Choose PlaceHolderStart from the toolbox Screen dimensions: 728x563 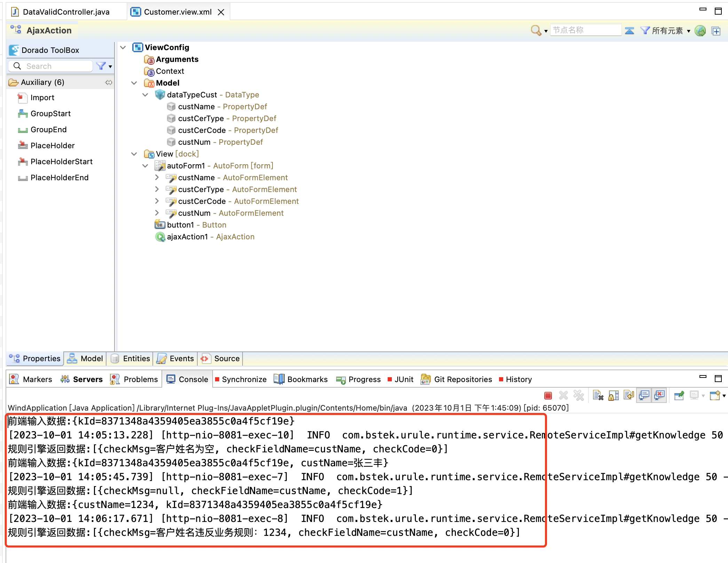click(x=61, y=161)
